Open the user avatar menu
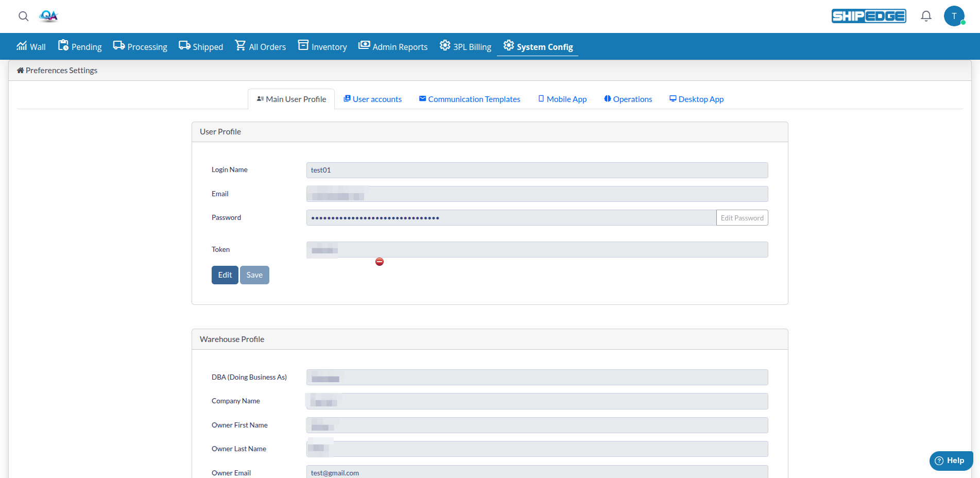 [954, 16]
